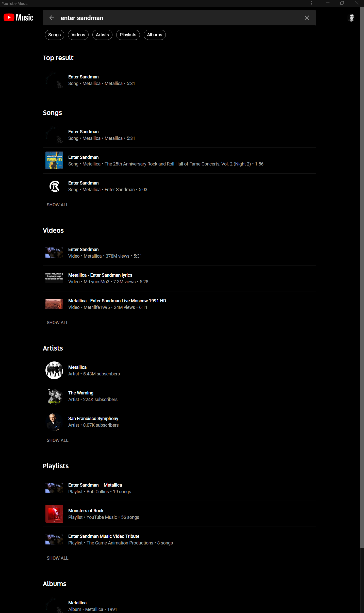Open Metallica Enter Sandman Live Moscow title

117,301
